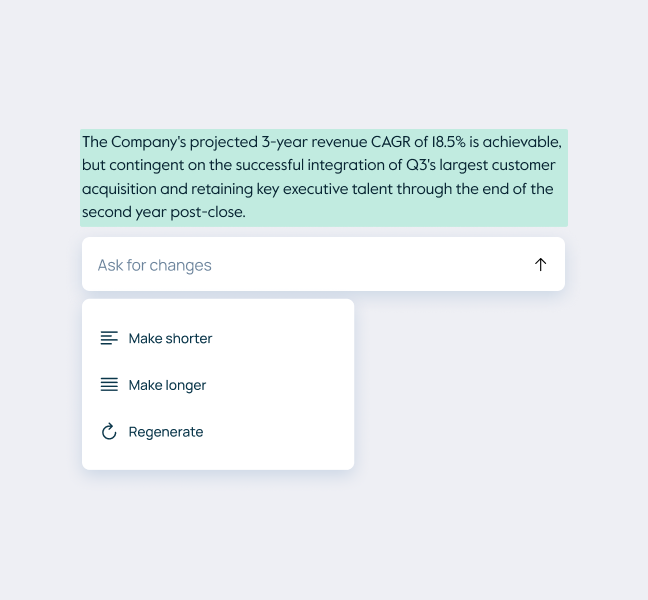Click the Make longer lines icon
648x600 pixels.
click(109, 385)
